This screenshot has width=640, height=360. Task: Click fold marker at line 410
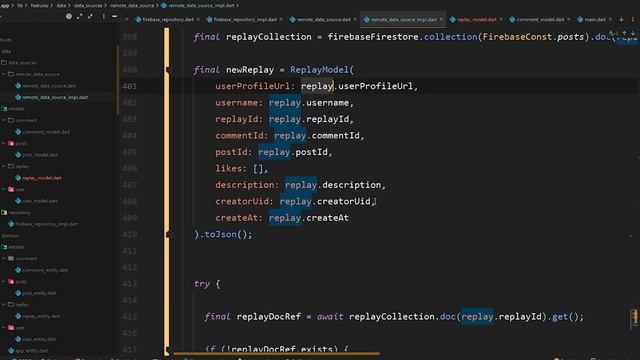[x=168, y=234]
